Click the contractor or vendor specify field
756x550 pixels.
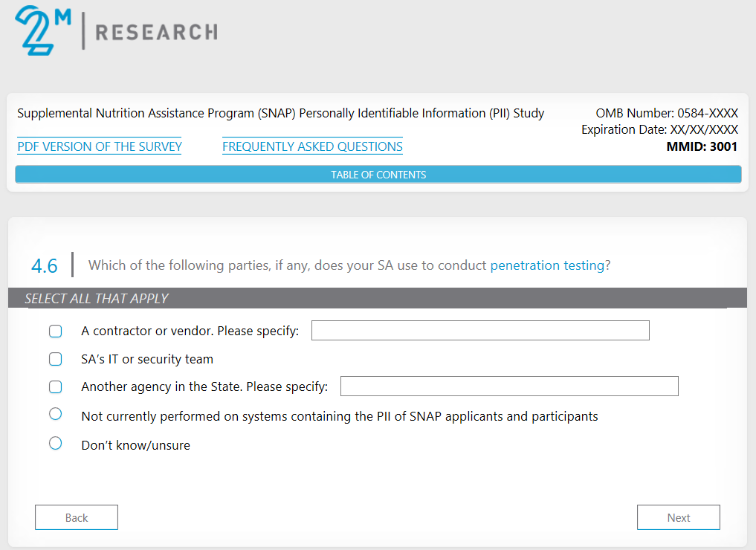(x=480, y=331)
